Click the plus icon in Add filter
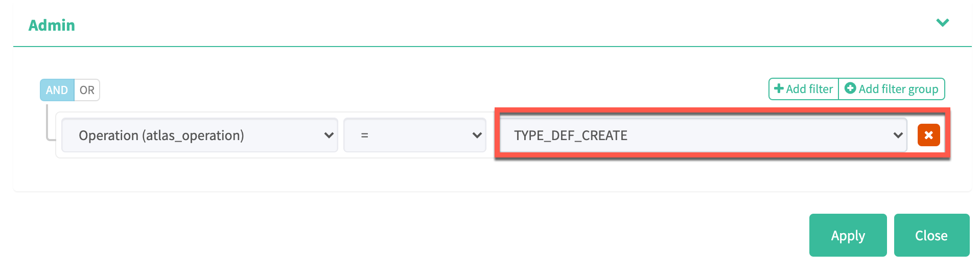The height and width of the screenshot is (272, 980). [x=779, y=89]
